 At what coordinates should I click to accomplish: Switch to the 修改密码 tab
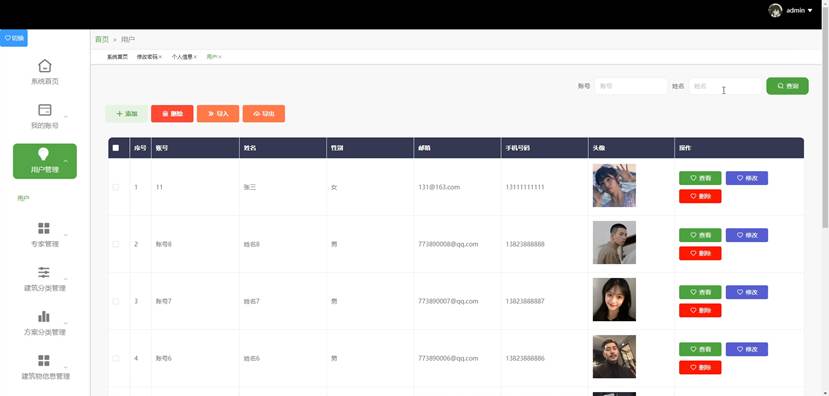tap(147, 57)
